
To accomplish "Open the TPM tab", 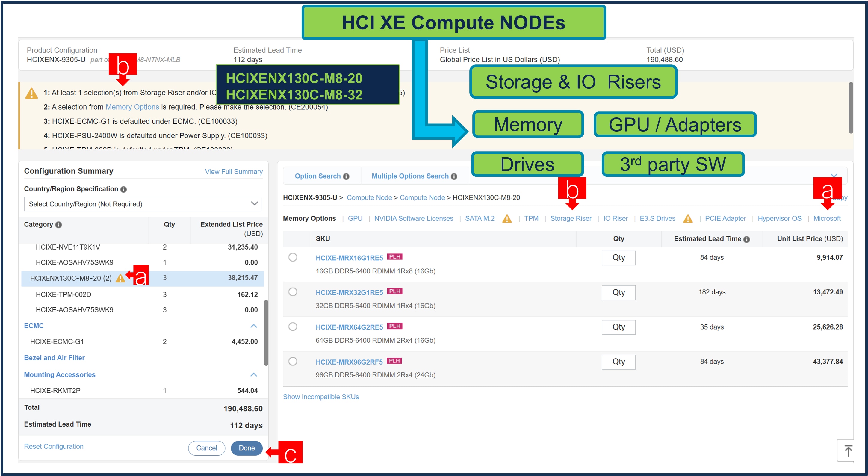I will 531,218.
